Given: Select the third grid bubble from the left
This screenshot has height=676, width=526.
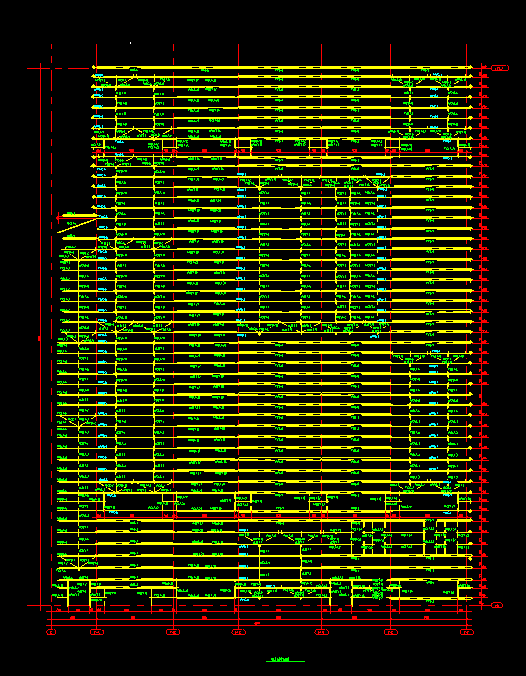Looking at the screenshot, I should pyautogui.click(x=173, y=632).
